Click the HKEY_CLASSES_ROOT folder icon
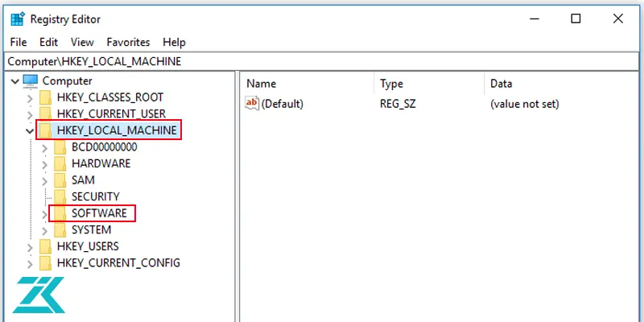The width and height of the screenshot is (644, 322). click(45, 97)
